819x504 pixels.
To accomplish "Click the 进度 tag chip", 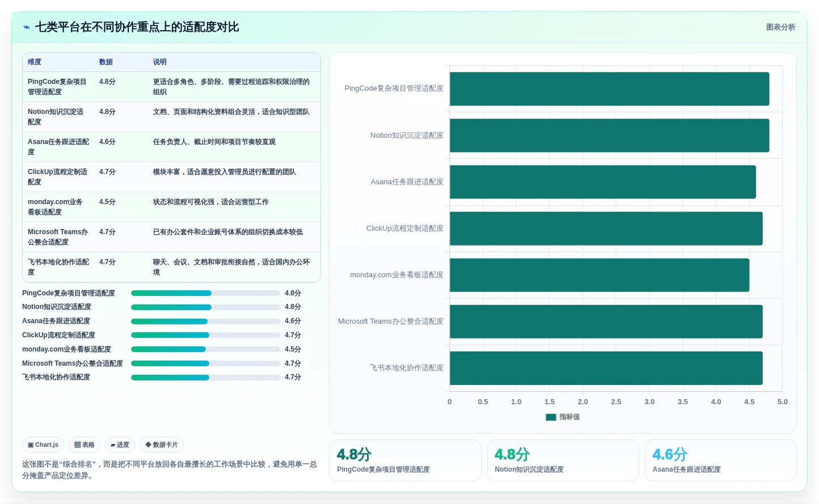I will pos(120,445).
